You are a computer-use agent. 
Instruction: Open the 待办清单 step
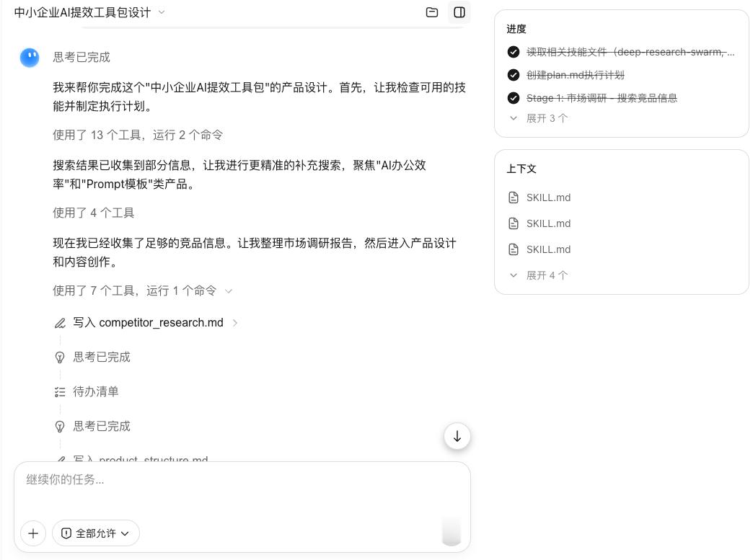pos(95,392)
